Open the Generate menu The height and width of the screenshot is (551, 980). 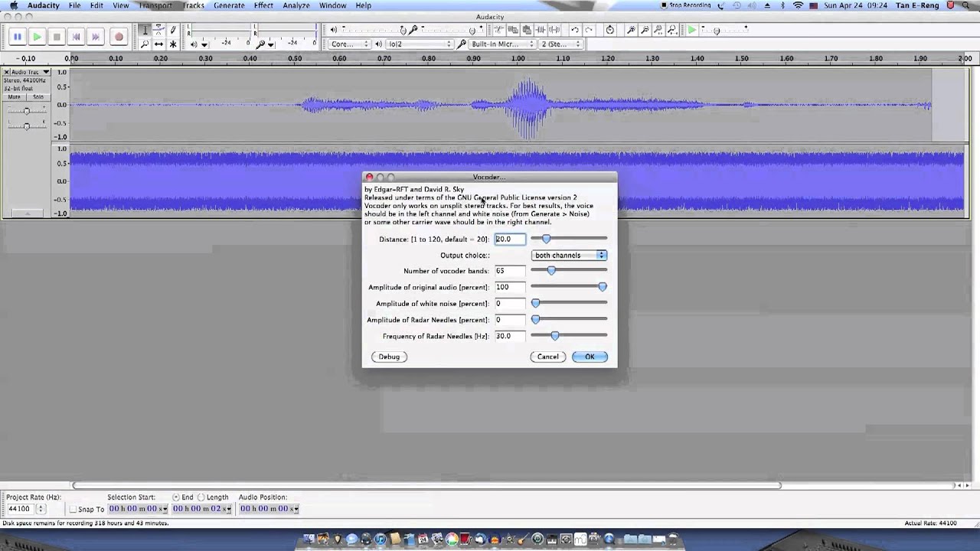coord(229,5)
